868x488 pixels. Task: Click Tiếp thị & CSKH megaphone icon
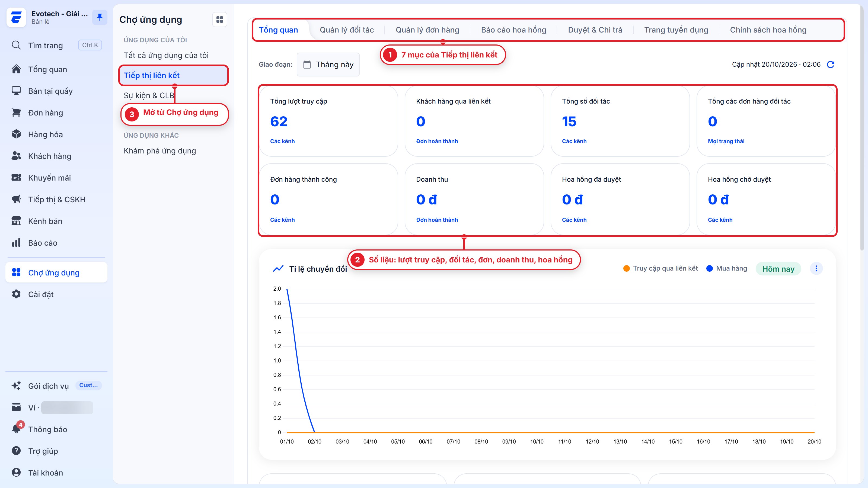[x=16, y=199]
